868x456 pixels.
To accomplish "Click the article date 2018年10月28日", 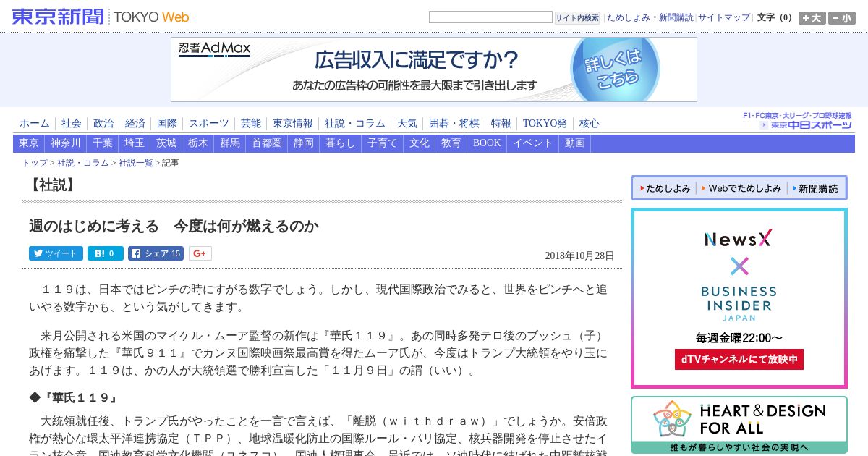I will click(x=579, y=256).
